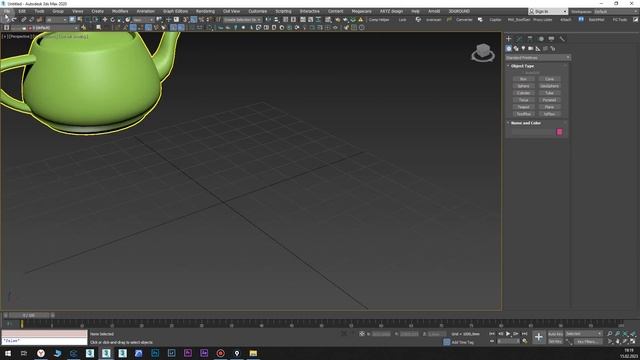The image size is (640, 360).
Task: Toggle Isolate Selection in status bar
Action: pos(344,333)
